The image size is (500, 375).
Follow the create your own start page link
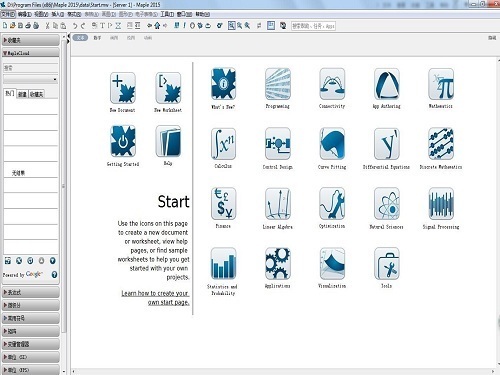click(x=155, y=298)
